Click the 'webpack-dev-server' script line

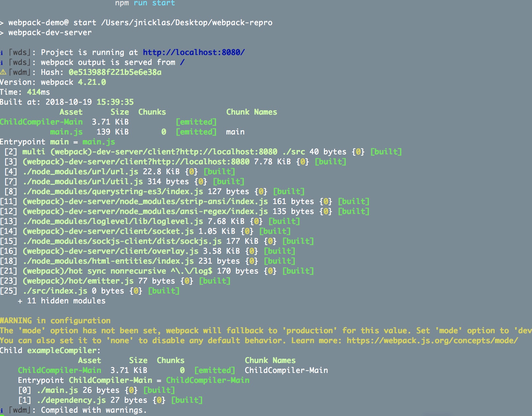click(x=50, y=32)
